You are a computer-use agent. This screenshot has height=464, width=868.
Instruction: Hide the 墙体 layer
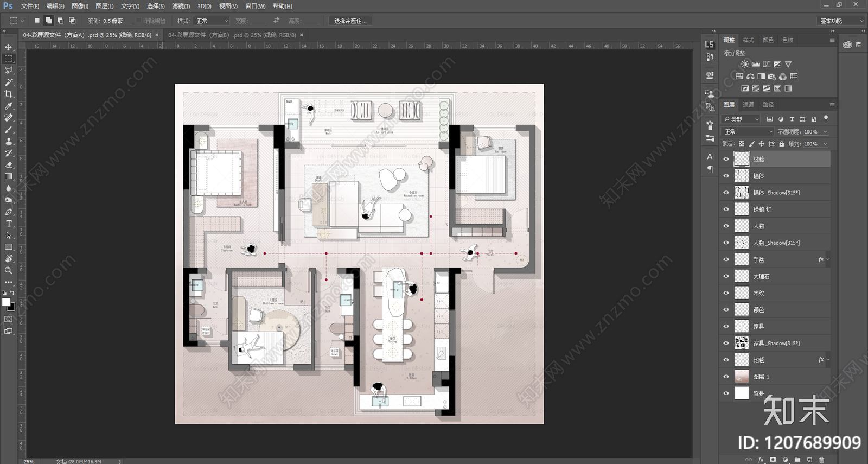coord(726,176)
